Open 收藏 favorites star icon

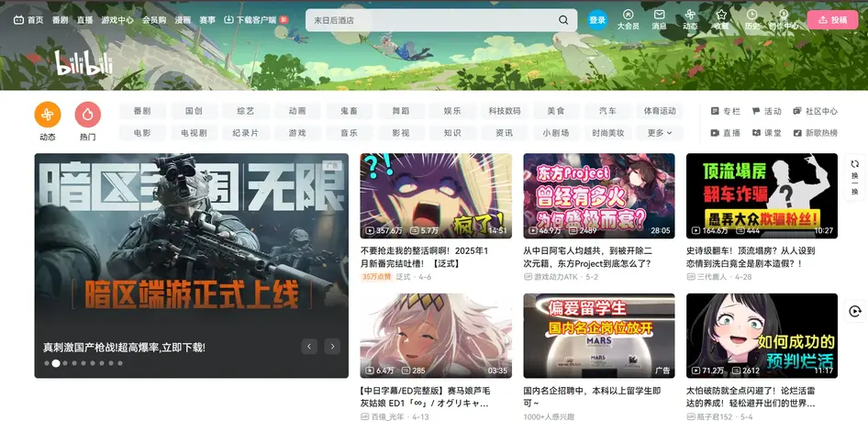click(x=721, y=19)
